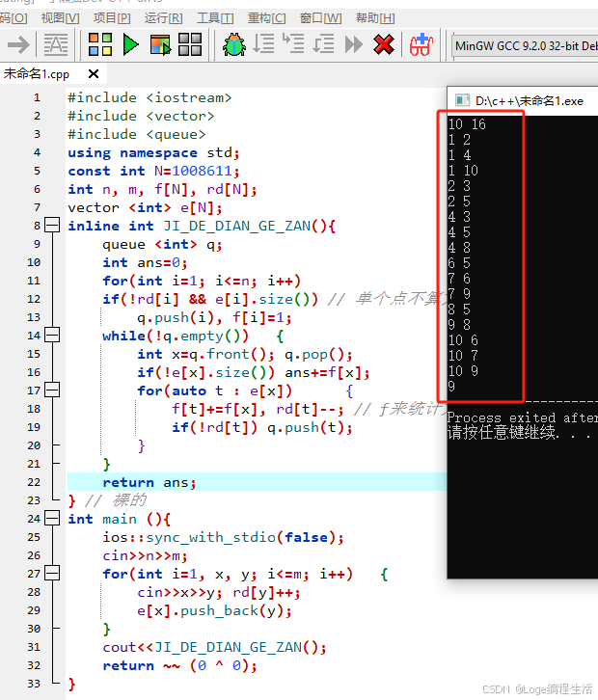Close the 未命名1.cpp tab

pyautogui.click(x=94, y=73)
